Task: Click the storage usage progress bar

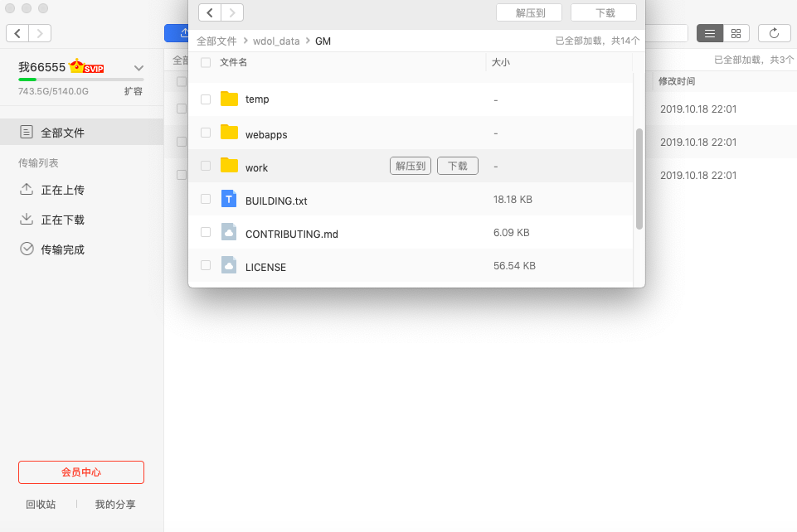Action: (80, 80)
